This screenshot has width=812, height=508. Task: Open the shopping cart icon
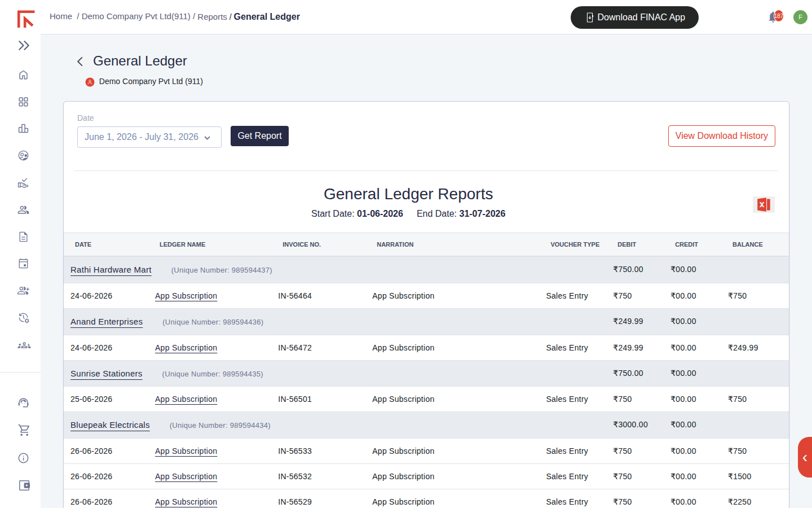(x=24, y=430)
